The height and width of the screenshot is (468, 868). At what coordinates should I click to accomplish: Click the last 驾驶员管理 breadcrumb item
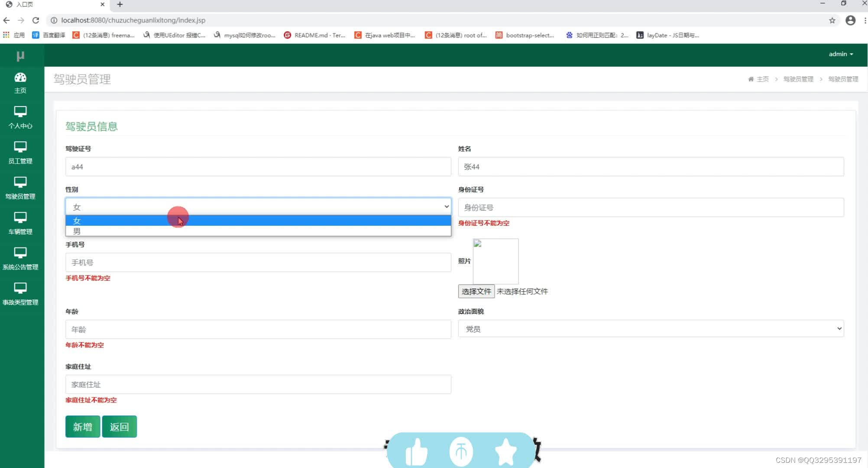[x=843, y=79]
